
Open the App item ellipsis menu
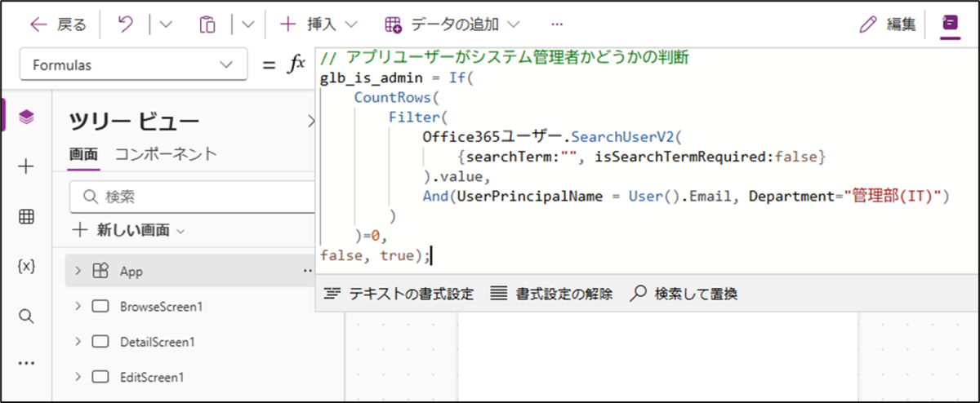[309, 271]
